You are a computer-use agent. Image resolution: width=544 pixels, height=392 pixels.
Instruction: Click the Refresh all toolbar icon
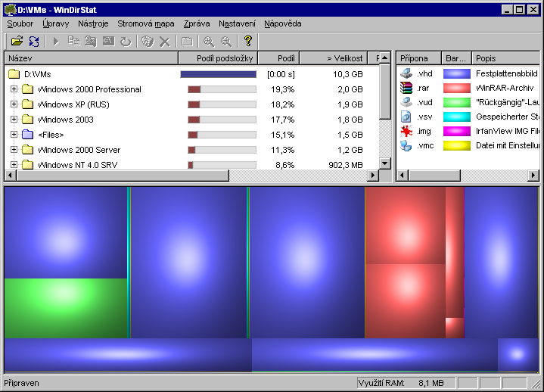pos(34,42)
